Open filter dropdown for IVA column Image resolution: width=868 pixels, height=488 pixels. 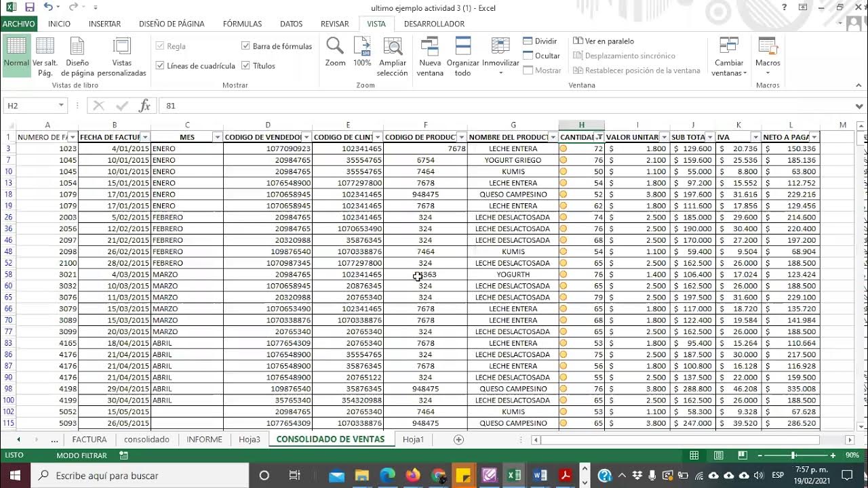755,137
